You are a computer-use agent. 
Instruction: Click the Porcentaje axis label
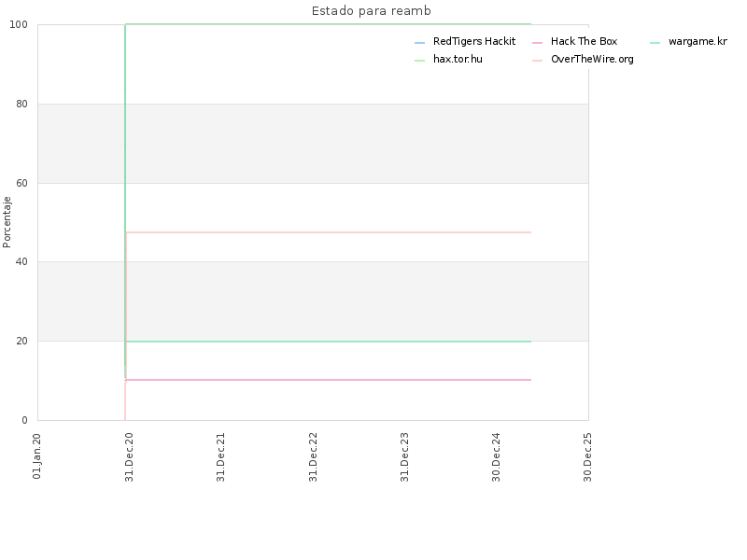7,222
